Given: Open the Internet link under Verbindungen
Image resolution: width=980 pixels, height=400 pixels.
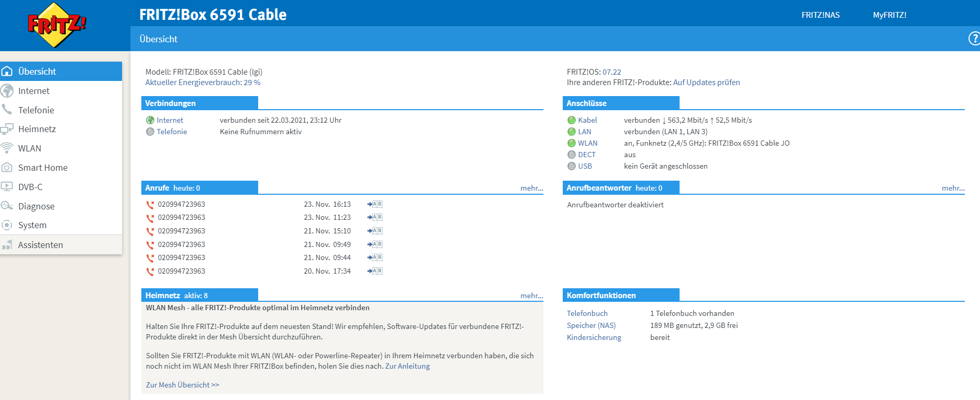Looking at the screenshot, I should point(170,120).
